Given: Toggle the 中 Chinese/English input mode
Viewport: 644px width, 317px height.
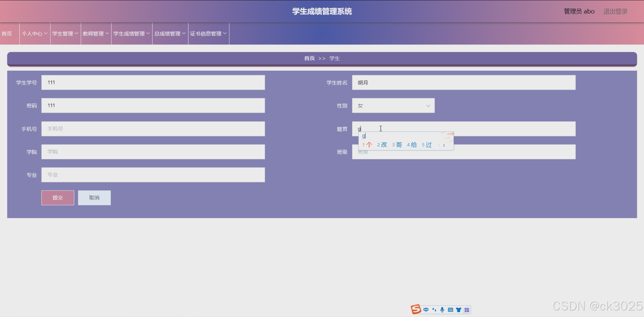Looking at the screenshot, I should click(x=426, y=310).
